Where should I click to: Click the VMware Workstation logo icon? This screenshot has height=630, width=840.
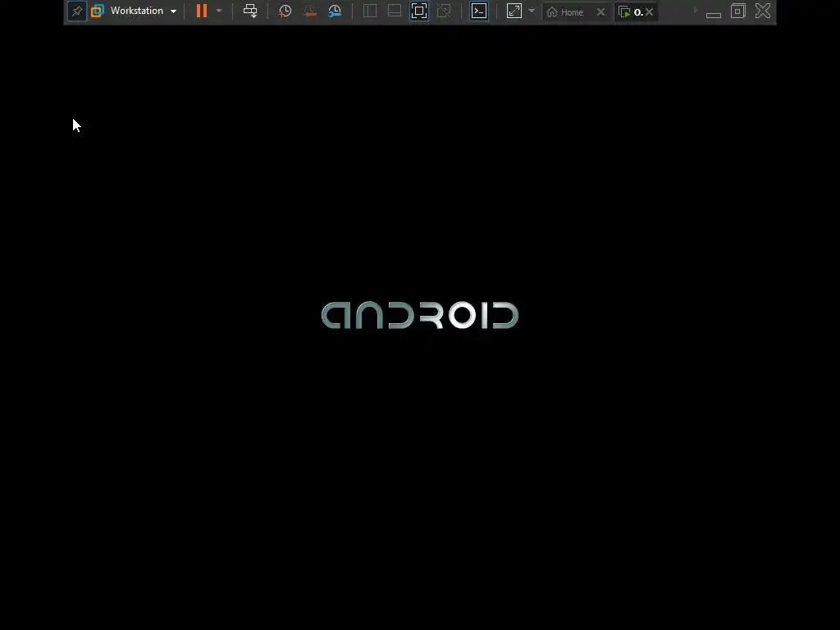point(98,11)
